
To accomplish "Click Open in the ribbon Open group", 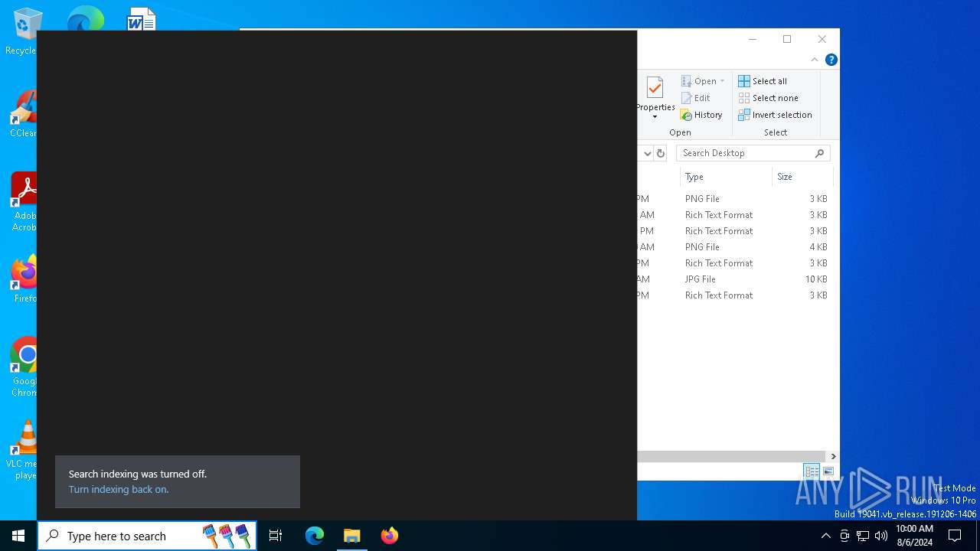I will (x=699, y=81).
